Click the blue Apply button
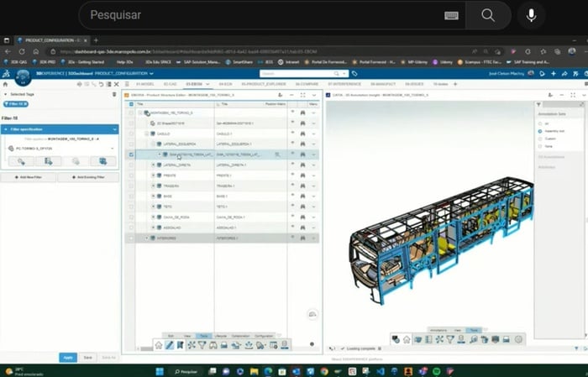This screenshot has width=588, height=377. 68,358
